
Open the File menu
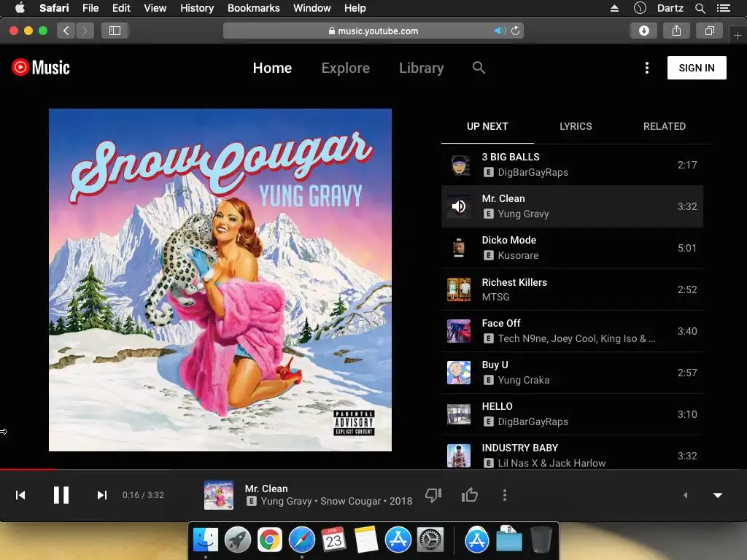click(90, 8)
